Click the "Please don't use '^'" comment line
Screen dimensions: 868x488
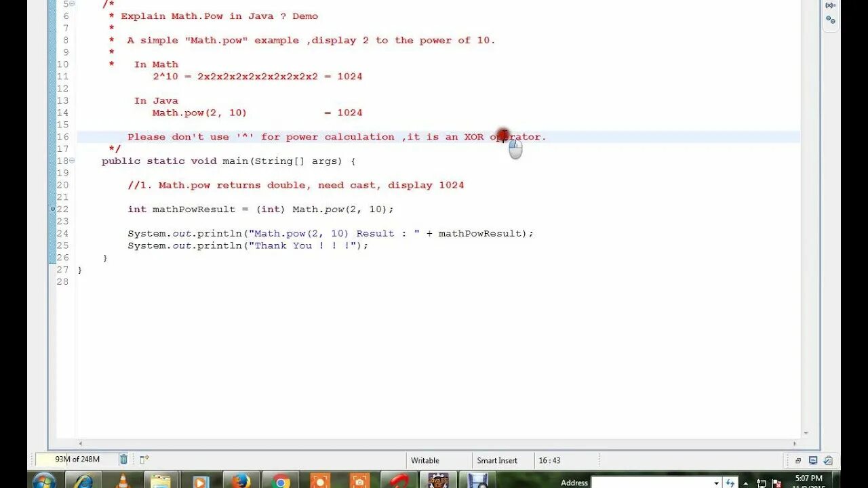click(x=337, y=137)
